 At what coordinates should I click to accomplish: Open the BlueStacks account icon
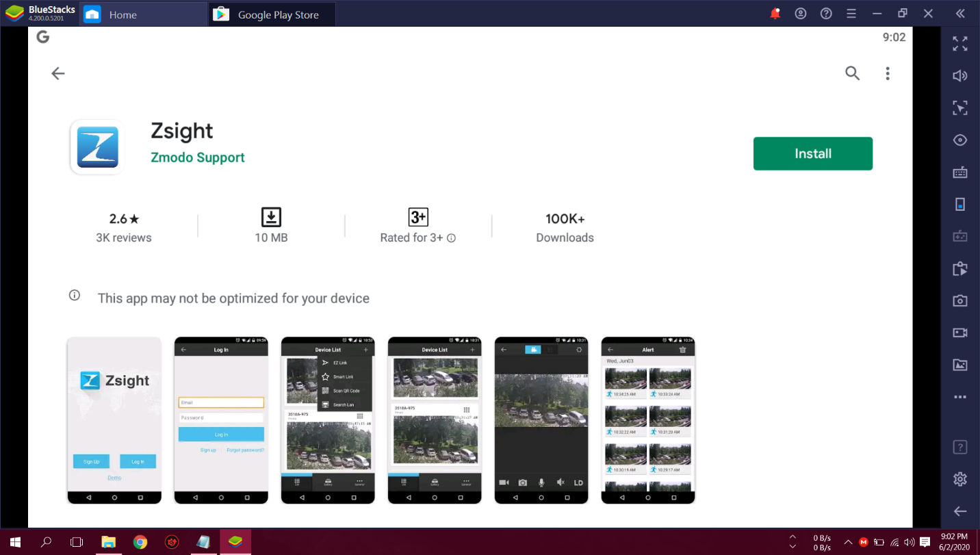click(801, 14)
